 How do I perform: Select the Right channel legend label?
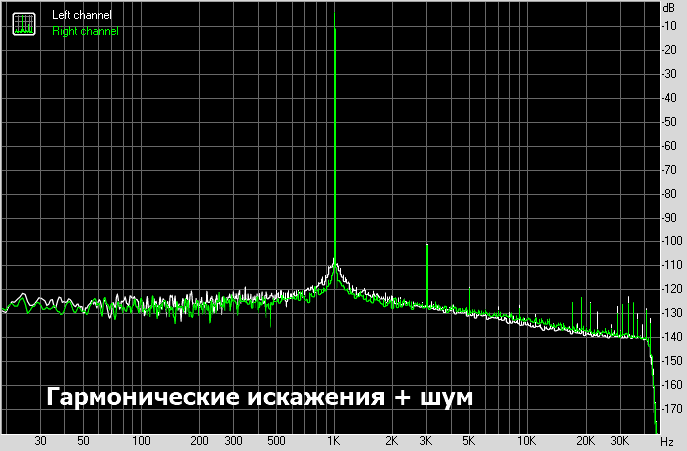85,31
